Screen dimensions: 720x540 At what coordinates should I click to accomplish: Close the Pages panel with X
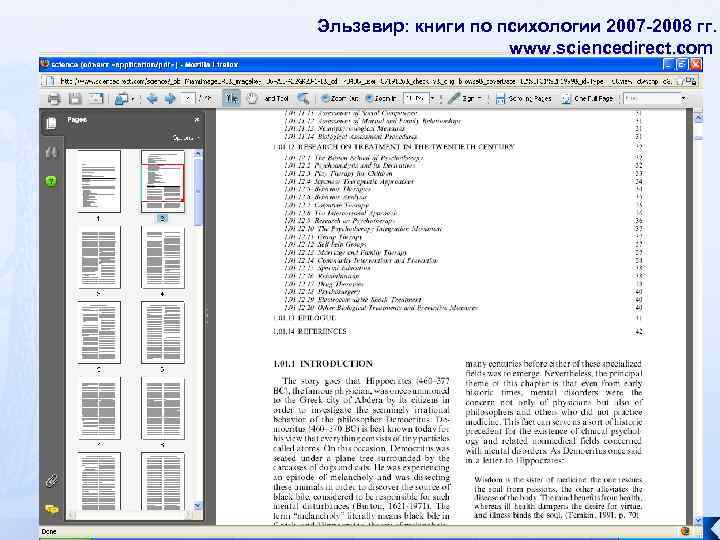[197, 120]
